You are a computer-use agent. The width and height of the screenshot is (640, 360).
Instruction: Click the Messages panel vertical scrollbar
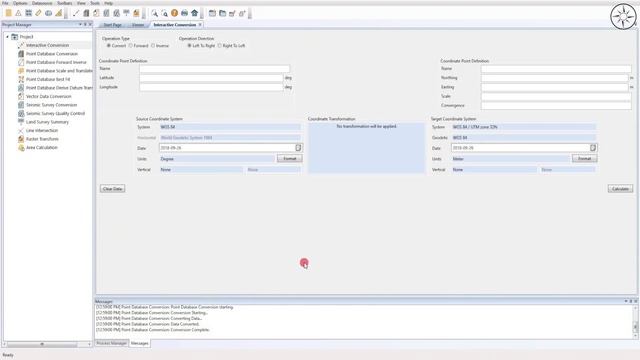pyautogui.click(x=635, y=322)
